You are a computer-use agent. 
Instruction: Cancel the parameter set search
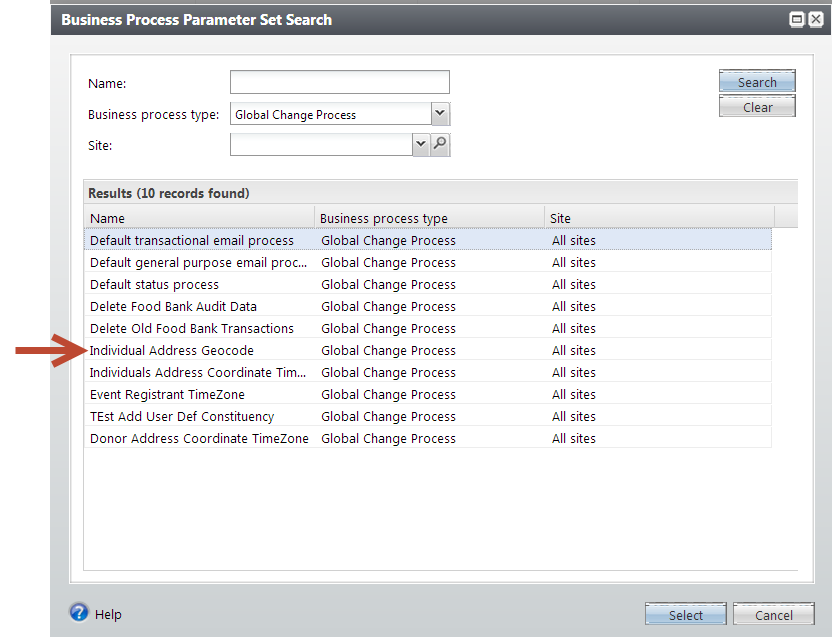[x=773, y=614]
